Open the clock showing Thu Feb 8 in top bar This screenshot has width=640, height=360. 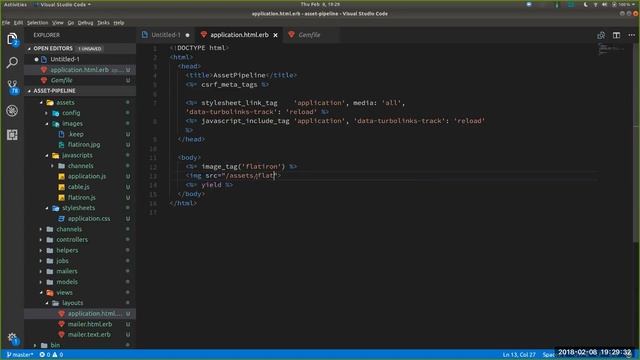pyautogui.click(x=320, y=4)
